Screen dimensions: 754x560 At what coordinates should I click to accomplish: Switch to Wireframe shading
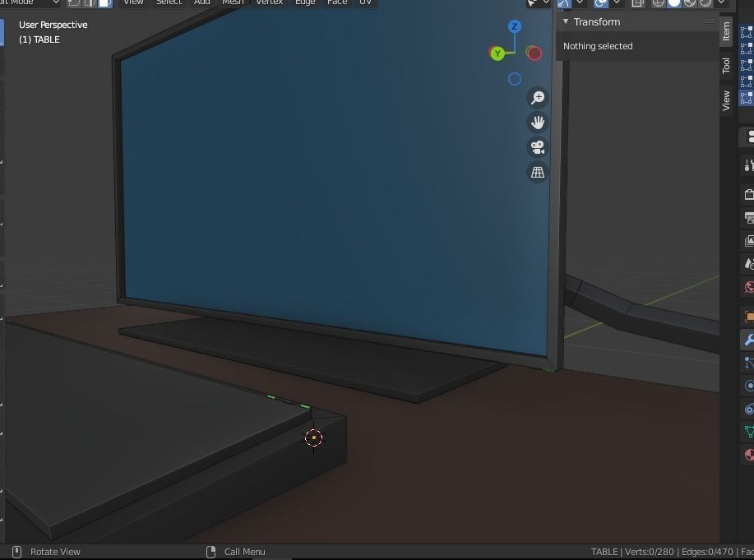point(658,3)
